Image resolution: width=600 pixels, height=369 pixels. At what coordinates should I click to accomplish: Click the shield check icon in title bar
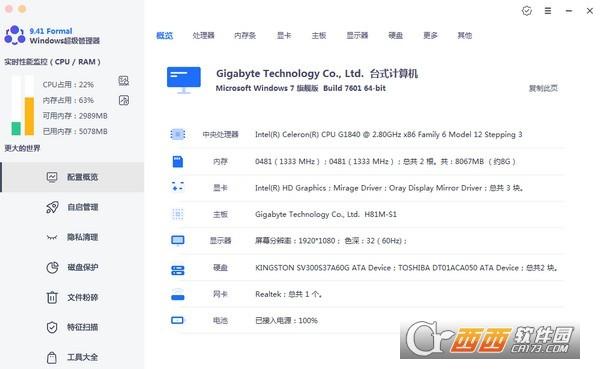pyautogui.click(x=527, y=11)
